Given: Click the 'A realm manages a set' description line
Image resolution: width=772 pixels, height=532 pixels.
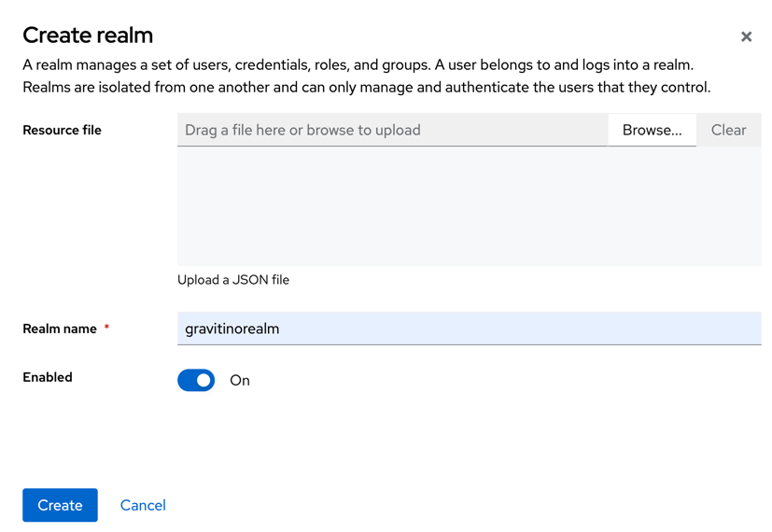Looking at the screenshot, I should pos(358,65).
